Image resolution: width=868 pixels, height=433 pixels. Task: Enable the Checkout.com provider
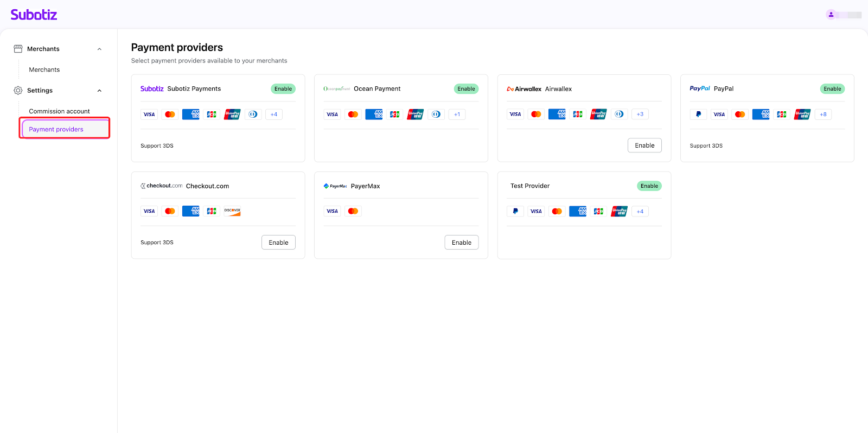(x=278, y=243)
